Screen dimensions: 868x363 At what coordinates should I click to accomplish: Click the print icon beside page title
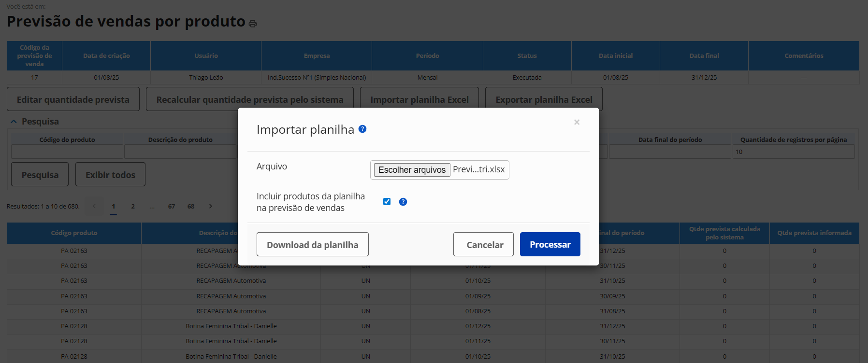253,24
